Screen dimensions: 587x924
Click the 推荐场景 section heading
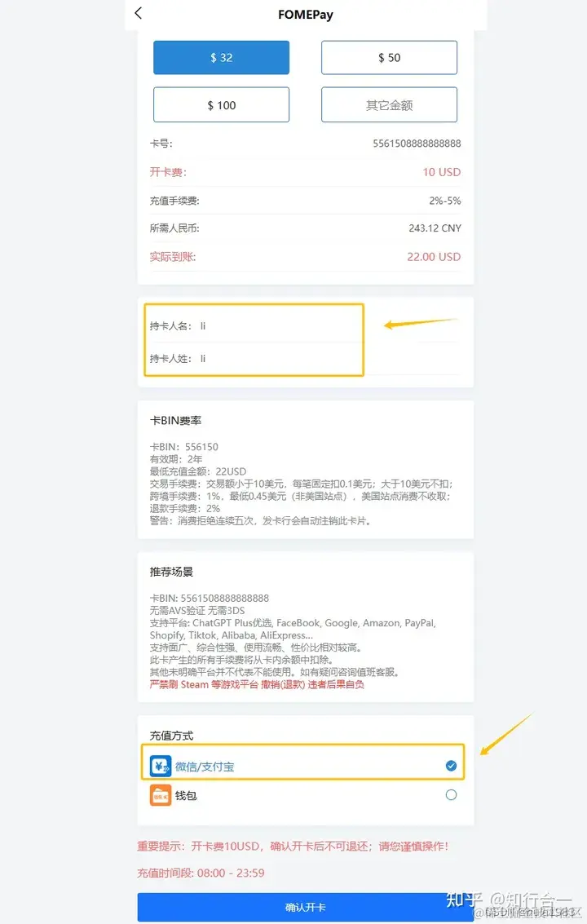point(171,572)
